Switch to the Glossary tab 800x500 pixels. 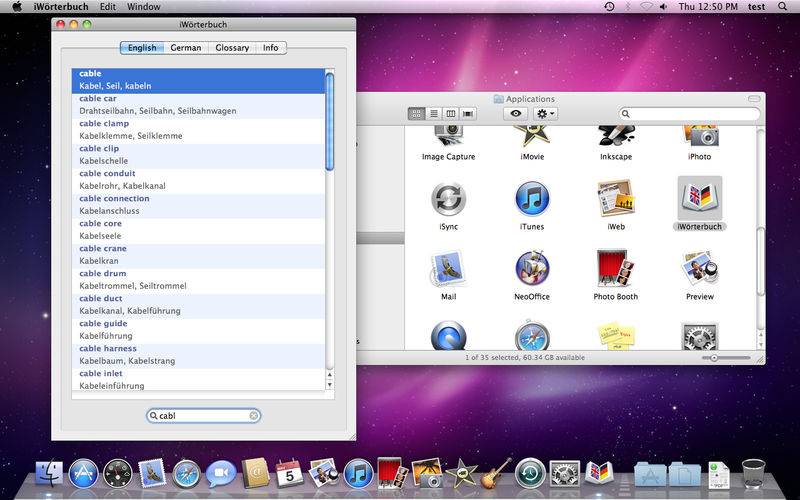click(x=232, y=47)
